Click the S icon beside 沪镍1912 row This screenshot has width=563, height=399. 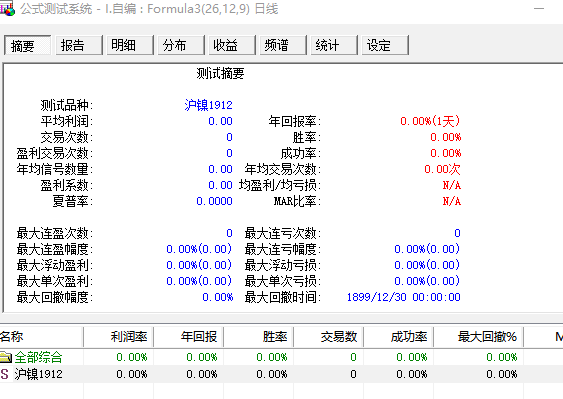[x=5, y=374]
